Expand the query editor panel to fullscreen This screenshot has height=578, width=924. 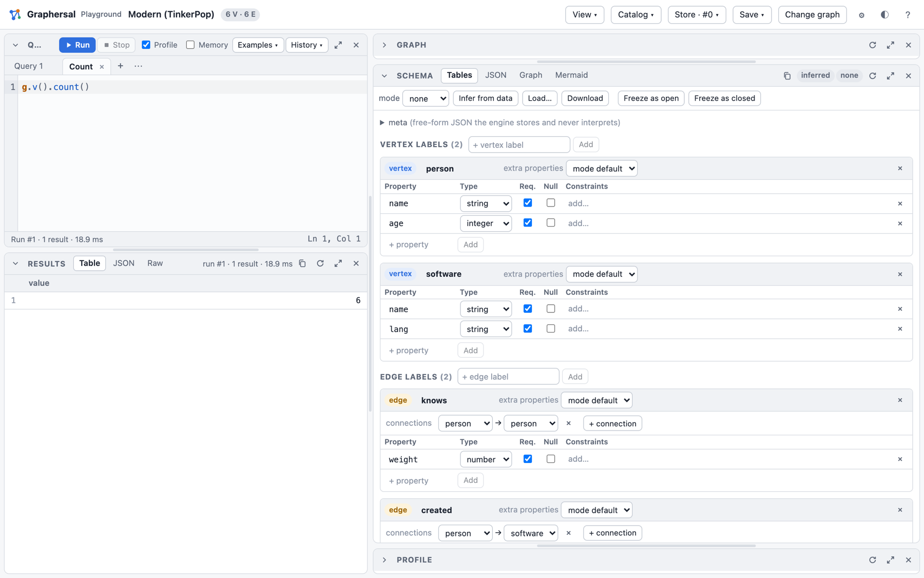(338, 45)
